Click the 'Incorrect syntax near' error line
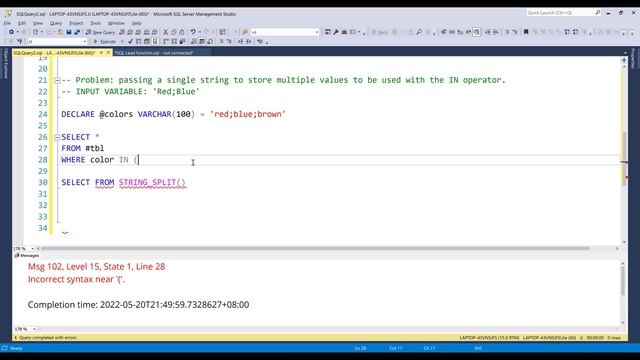640x360 pixels. [x=76, y=280]
